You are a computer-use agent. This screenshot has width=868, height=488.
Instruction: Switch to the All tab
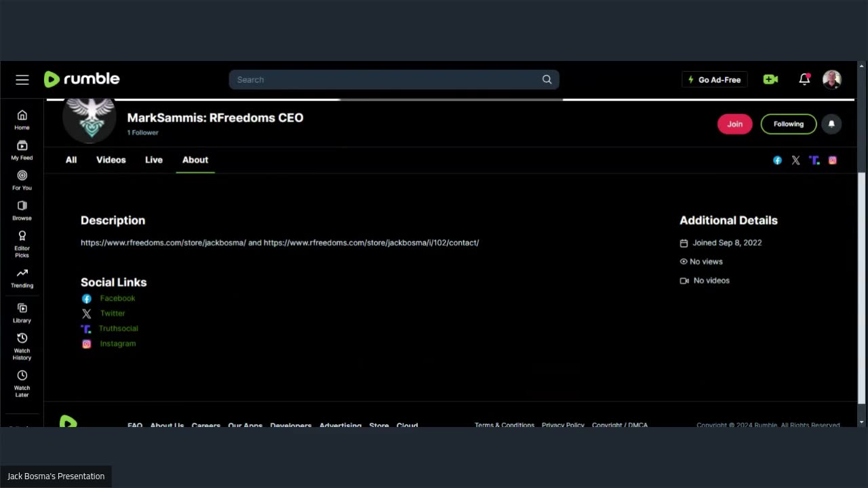coord(71,160)
